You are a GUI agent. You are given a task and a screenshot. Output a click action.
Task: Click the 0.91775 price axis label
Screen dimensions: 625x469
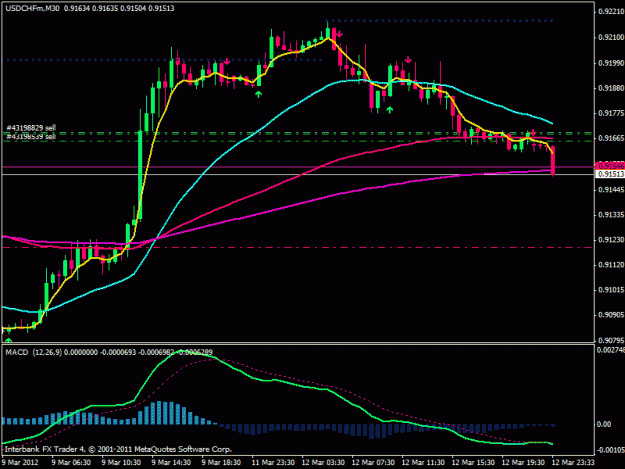(x=611, y=113)
